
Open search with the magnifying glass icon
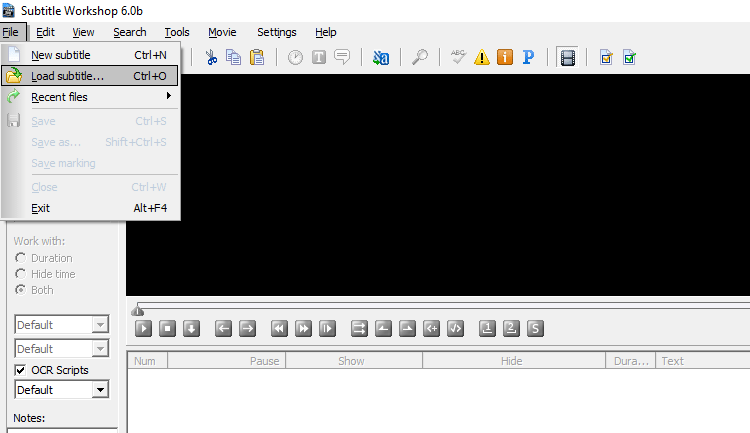tap(420, 57)
